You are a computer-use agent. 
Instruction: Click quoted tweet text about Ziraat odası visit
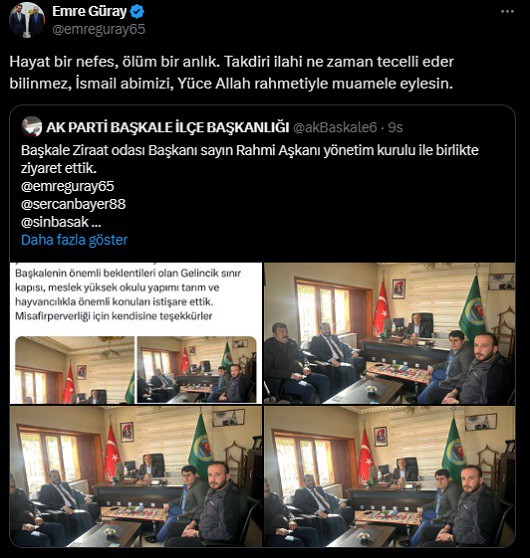250,159
